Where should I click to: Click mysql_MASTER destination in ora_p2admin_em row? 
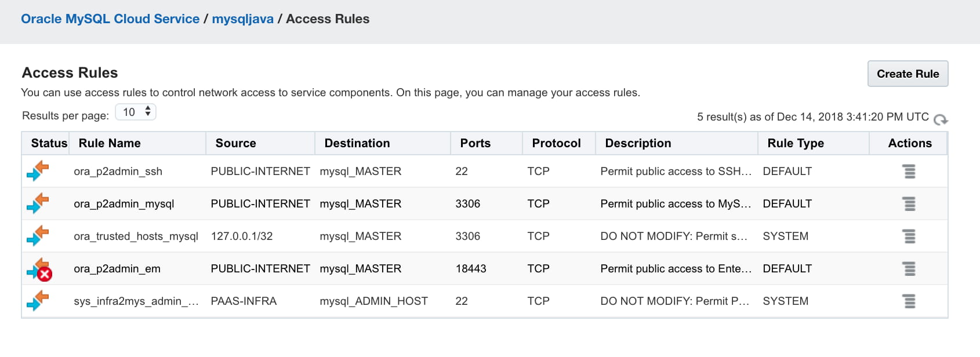click(x=361, y=269)
